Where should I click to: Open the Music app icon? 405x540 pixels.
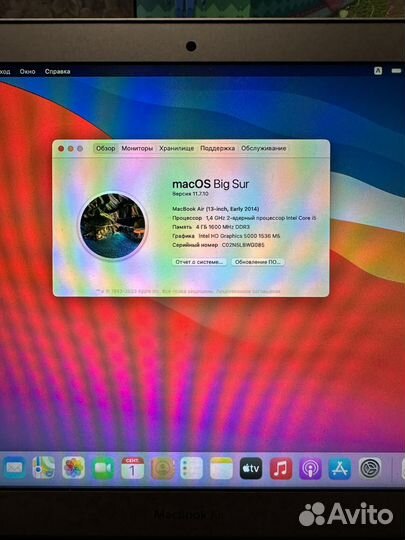coord(281,468)
